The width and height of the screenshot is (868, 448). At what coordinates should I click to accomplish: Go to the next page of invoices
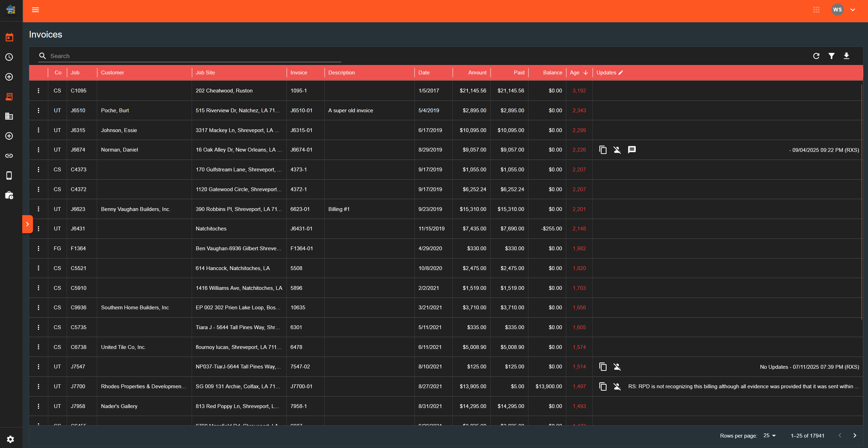coord(855,435)
